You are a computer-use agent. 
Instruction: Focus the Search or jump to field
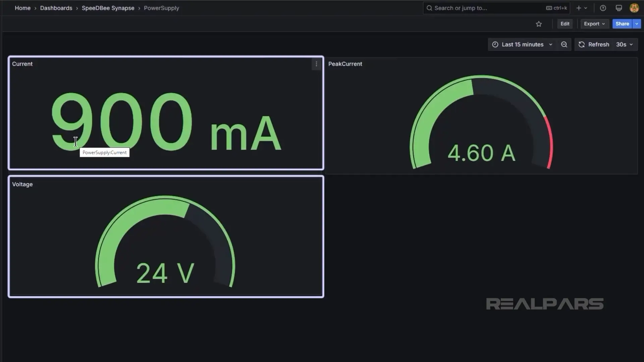coord(496,8)
